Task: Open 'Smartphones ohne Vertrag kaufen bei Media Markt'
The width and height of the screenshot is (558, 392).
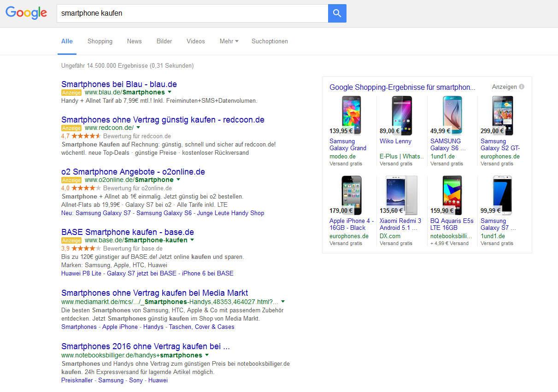Action: (155, 293)
